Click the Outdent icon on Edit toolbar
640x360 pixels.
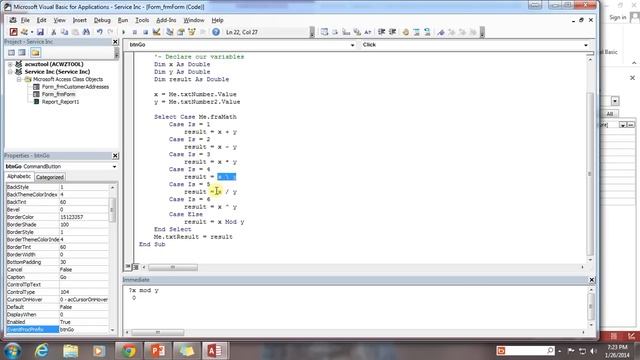(x=392, y=32)
